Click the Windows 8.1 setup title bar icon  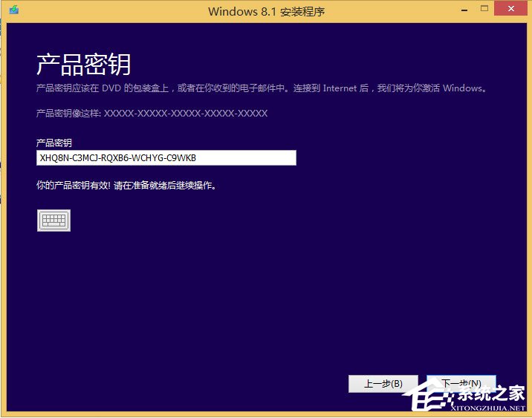pyautogui.click(x=14, y=10)
